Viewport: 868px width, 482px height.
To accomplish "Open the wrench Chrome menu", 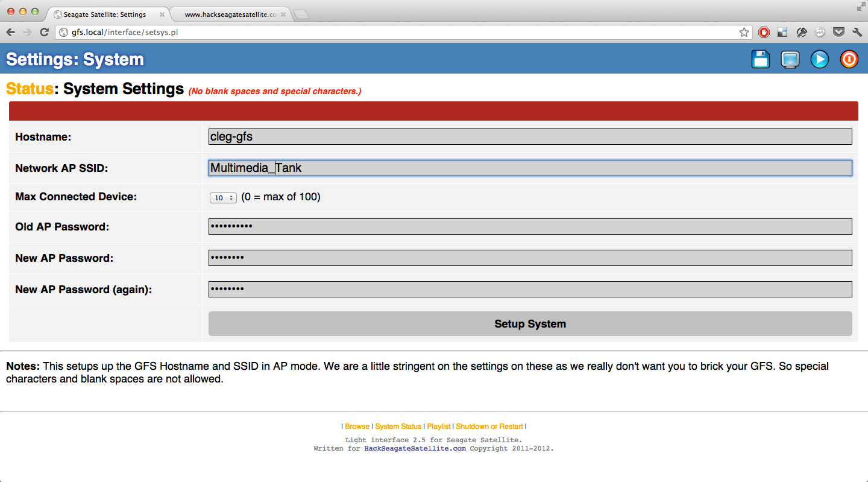I will coord(857,33).
